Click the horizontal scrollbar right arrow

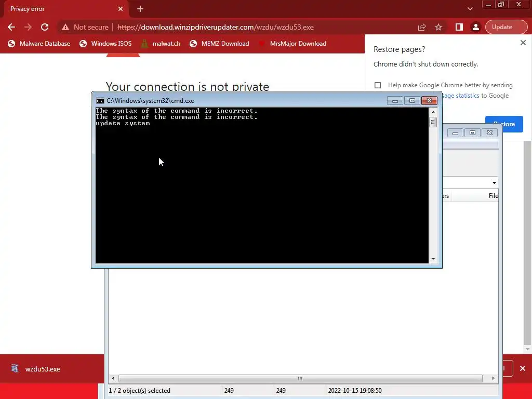point(493,378)
